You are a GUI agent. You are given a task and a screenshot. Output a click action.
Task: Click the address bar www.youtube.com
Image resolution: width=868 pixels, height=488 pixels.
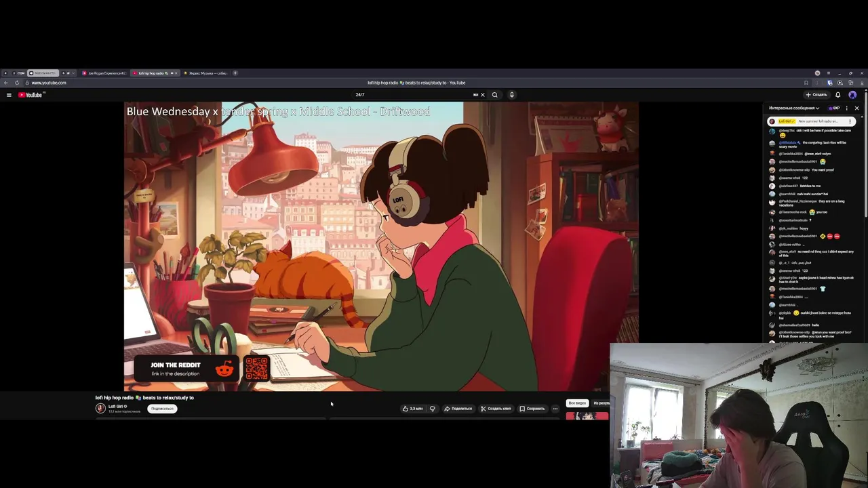pyautogui.click(x=49, y=83)
